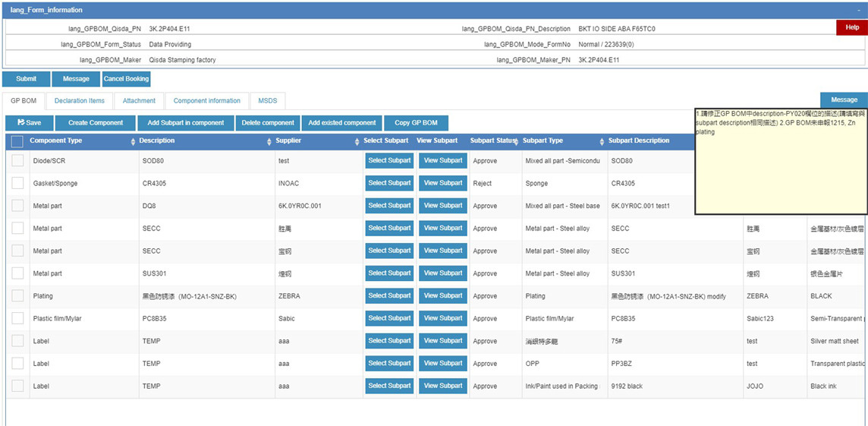Check the Diode/SCR row checkbox

[x=17, y=161]
